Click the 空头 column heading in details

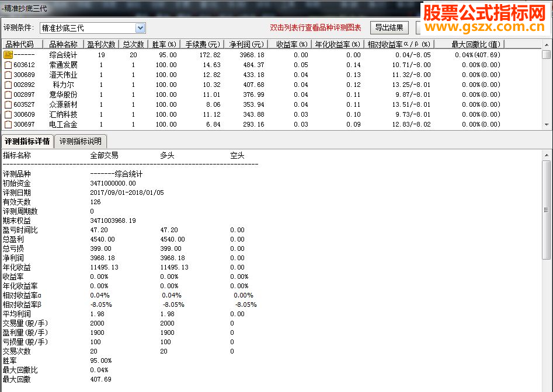coord(237,155)
